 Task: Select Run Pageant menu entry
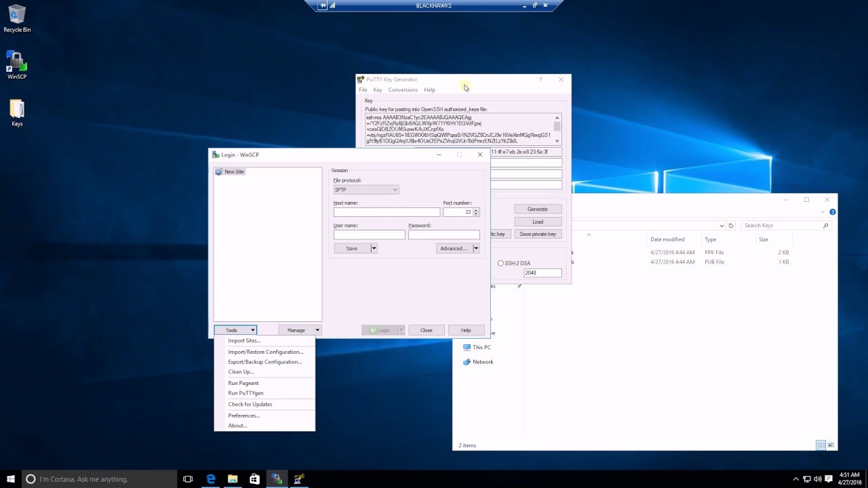coord(264,383)
